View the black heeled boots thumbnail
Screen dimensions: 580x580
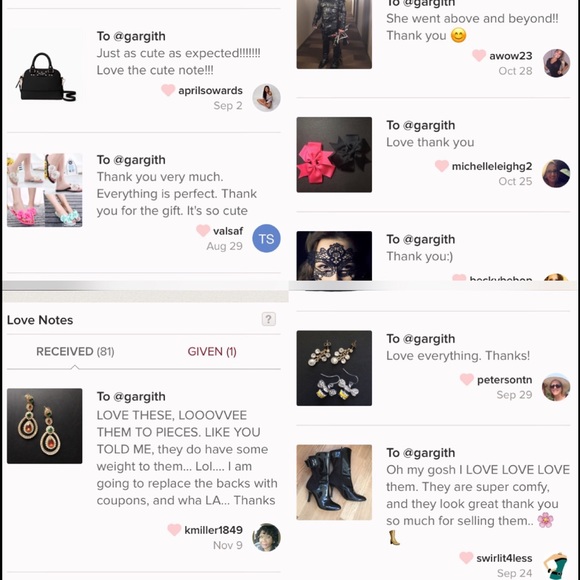pyautogui.click(x=334, y=482)
